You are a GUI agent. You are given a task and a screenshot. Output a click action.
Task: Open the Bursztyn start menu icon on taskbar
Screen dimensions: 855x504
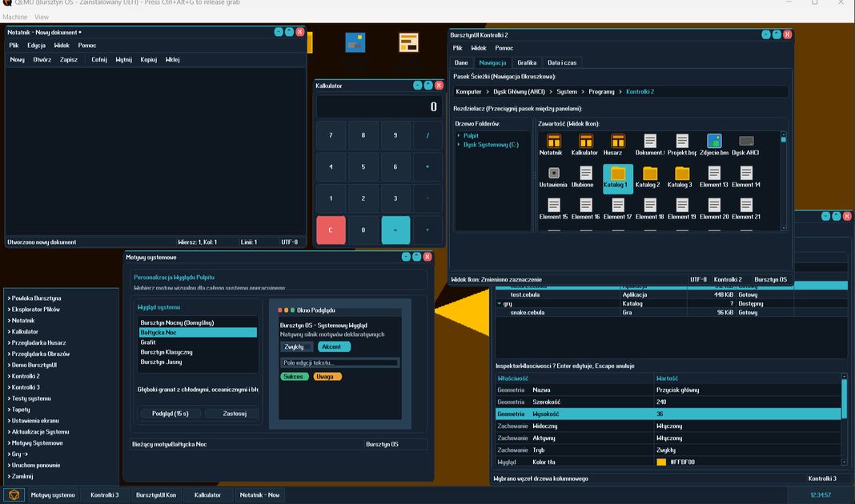(14, 494)
